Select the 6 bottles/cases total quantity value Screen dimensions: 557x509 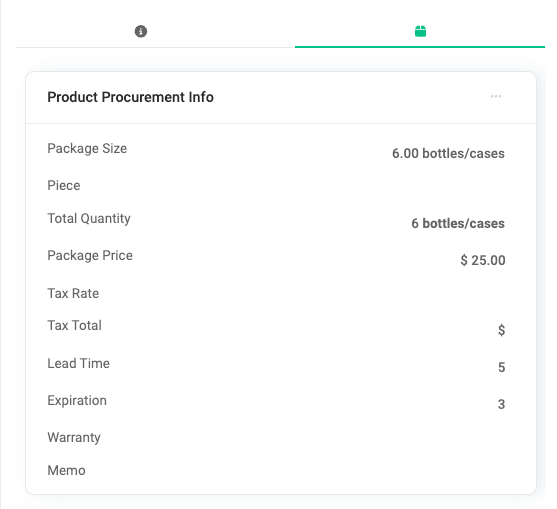tap(458, 223)
